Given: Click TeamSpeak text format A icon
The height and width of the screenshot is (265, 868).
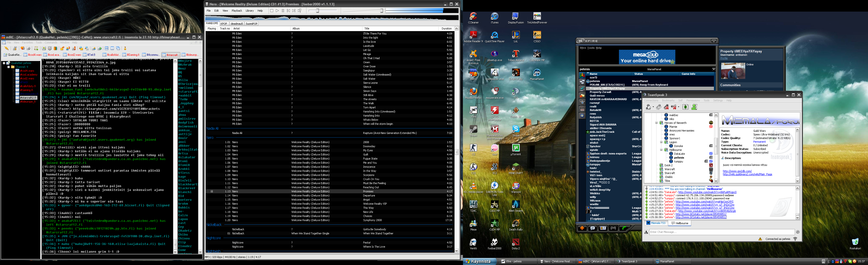Looking at the screenshot, I should coord(646,232).
